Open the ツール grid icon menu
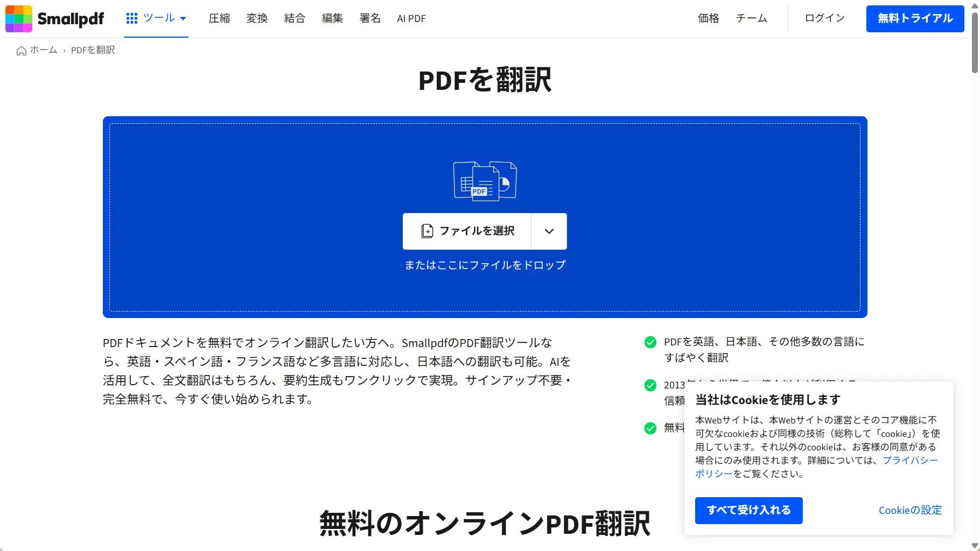This screenshot has width=980, height=551. pyautogui.click(x=132, y=19)
